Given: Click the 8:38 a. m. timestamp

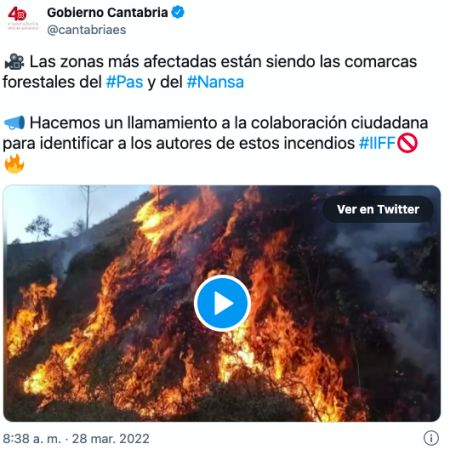Looking at the screenshot, I should coord(32,439).
